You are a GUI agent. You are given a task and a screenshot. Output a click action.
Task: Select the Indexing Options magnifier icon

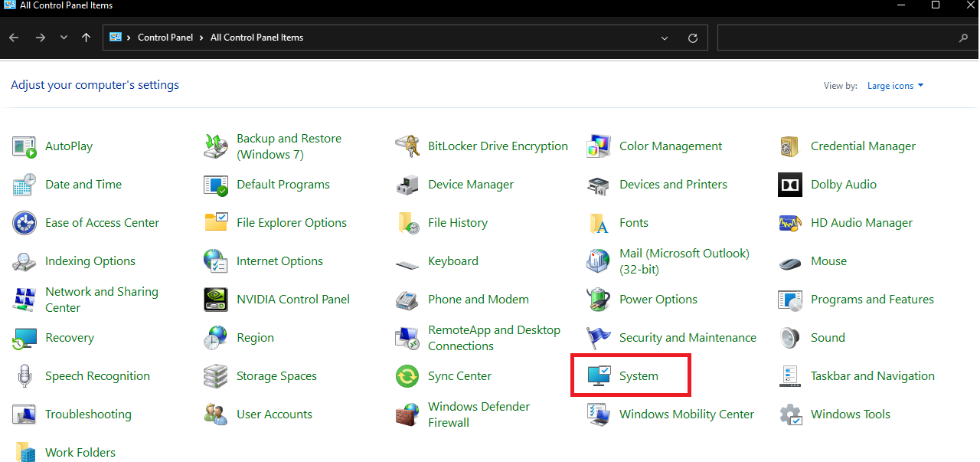click(x=24, y=261)
